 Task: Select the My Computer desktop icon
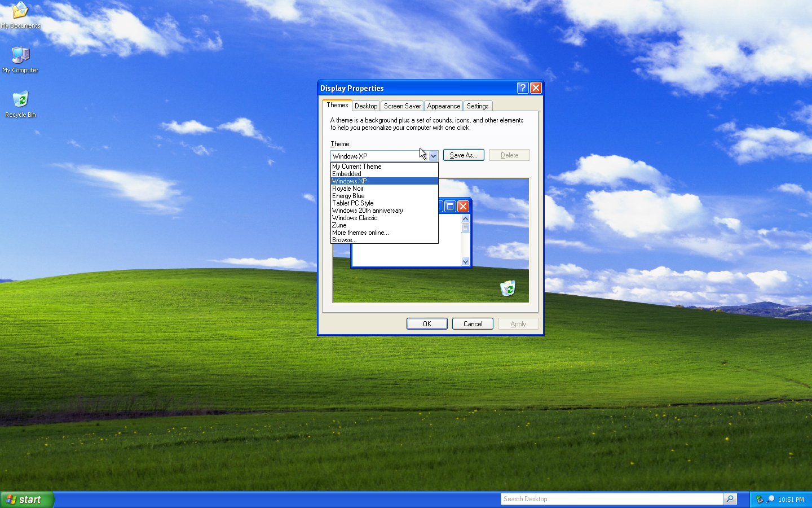point(20,60)
